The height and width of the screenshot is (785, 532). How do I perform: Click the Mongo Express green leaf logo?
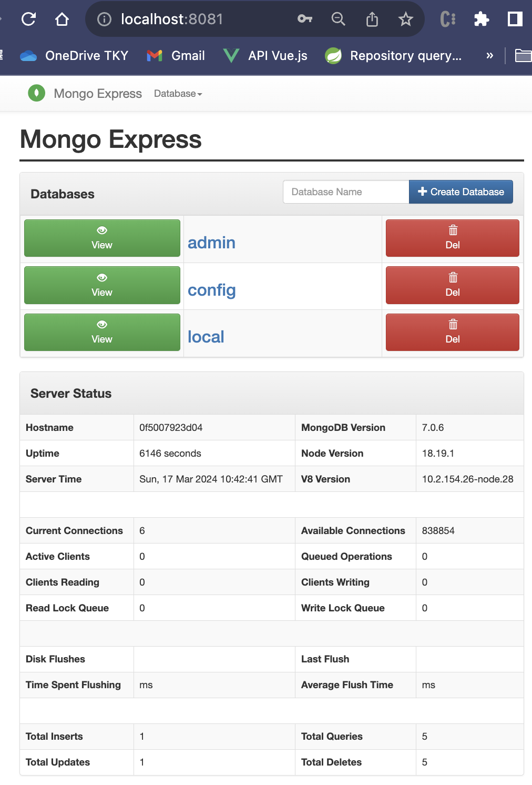36,93
